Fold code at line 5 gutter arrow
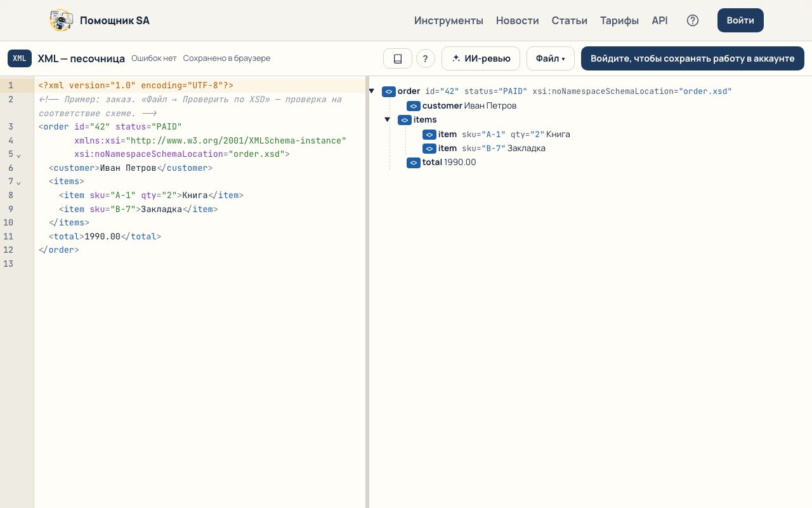Screen dimensions: 812x508 tap(18, 155)
